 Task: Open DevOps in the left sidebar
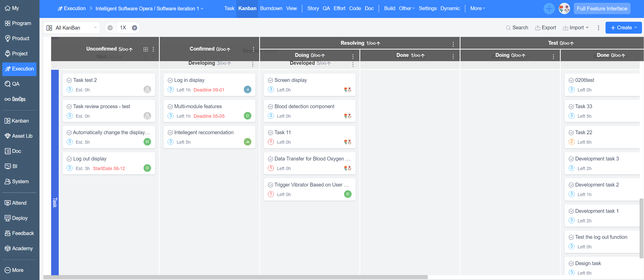(15, 99)
